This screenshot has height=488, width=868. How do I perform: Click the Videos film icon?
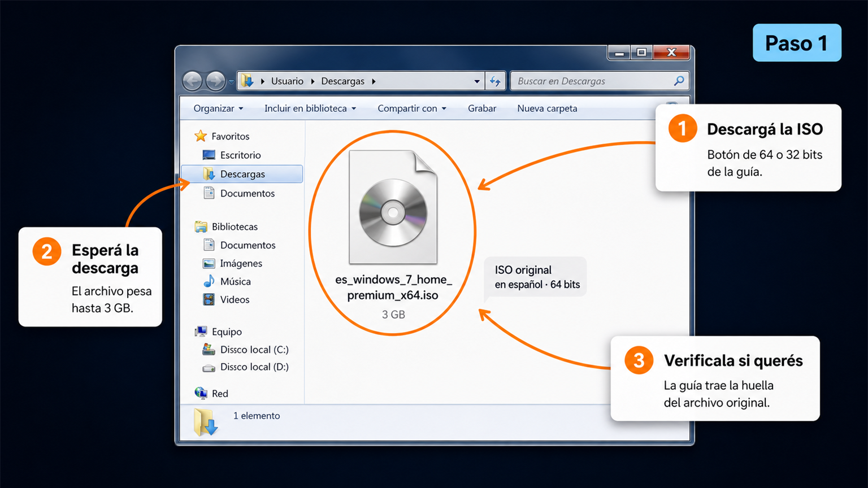(x=209, y=299)
